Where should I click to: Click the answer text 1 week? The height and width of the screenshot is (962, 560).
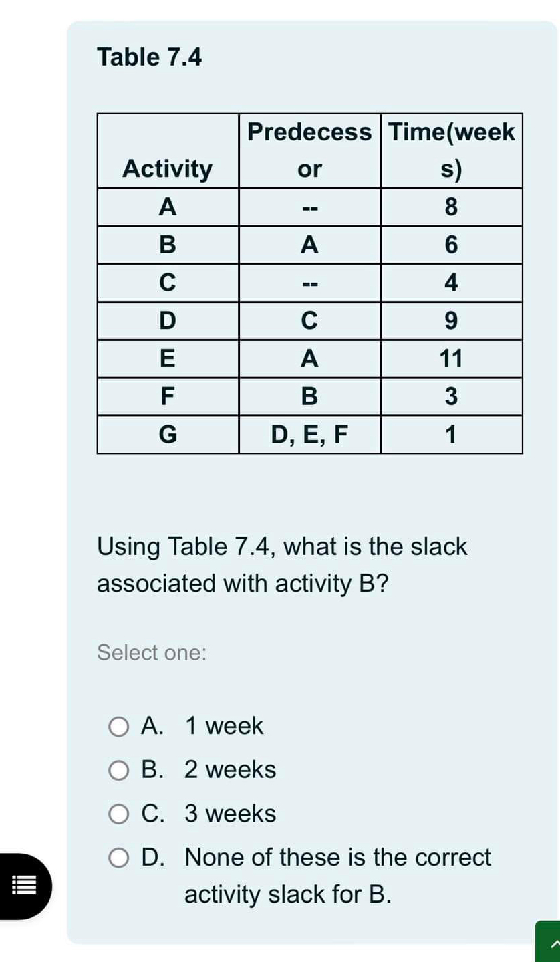pos(223,727)
